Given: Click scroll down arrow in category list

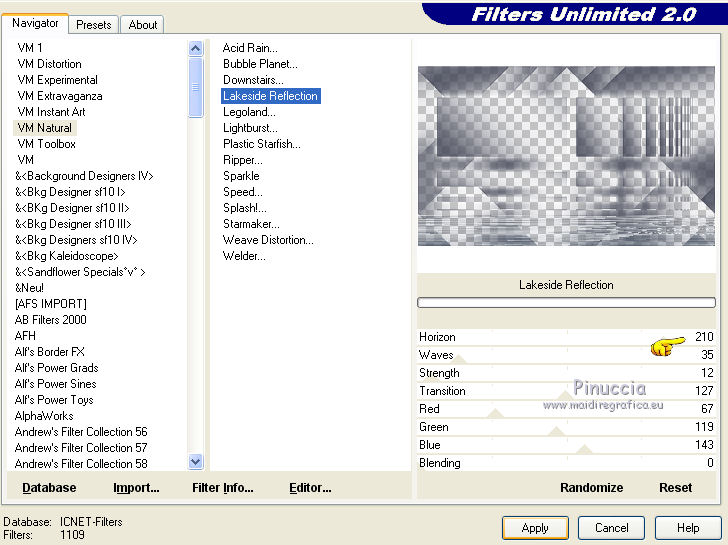Looking at the screenshot, I should pyautogui.click(x=196, y=462).
